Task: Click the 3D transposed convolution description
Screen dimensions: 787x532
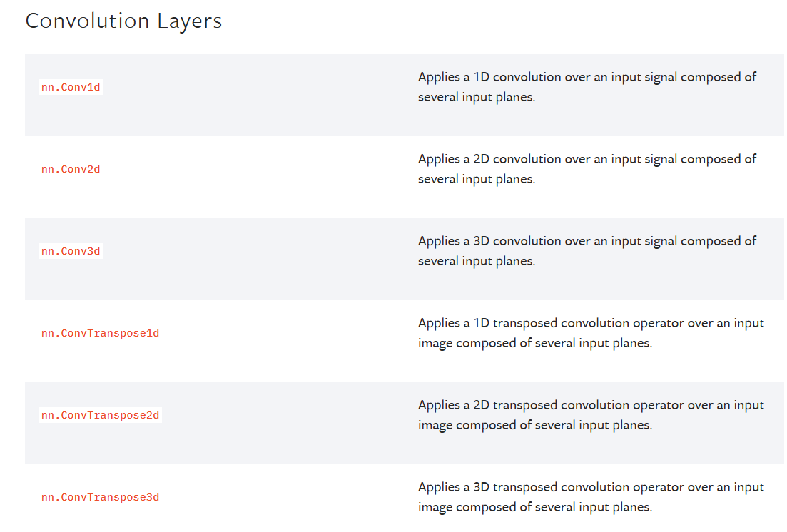Action: pyautogui.click(x=591, y=487)
